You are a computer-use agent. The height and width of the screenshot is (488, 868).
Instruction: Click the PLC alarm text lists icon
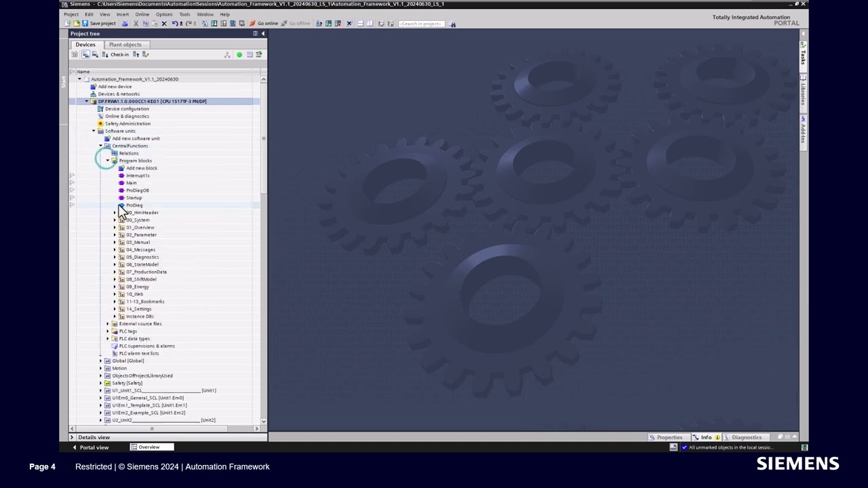coord(114,354)
